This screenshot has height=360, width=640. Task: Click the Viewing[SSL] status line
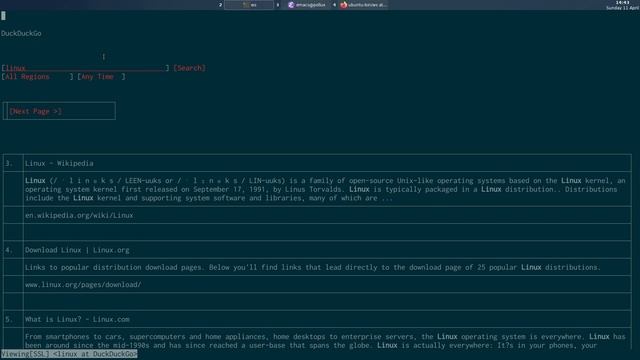(x=69, y=354)
